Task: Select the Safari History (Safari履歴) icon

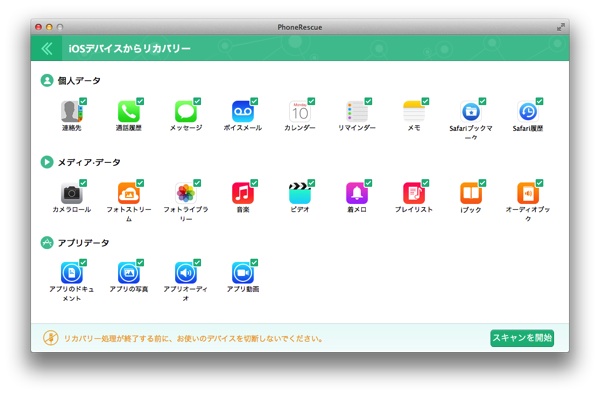Action: click(x=528, y=111)
